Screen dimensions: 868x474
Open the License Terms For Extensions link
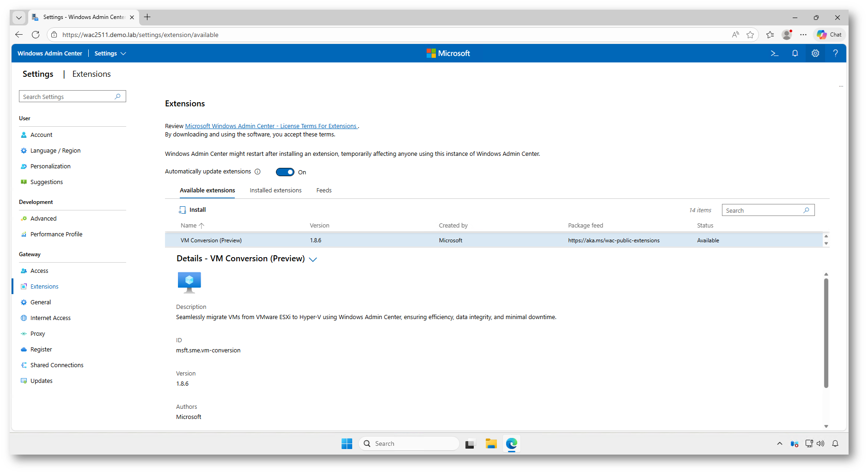pos(271,126)
